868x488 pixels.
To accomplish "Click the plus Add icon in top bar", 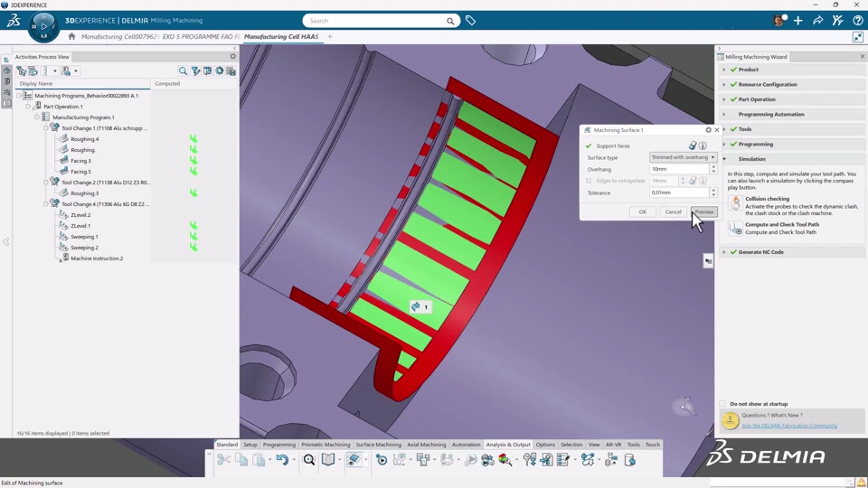I will pyautogui.click(x=797, y=21).
